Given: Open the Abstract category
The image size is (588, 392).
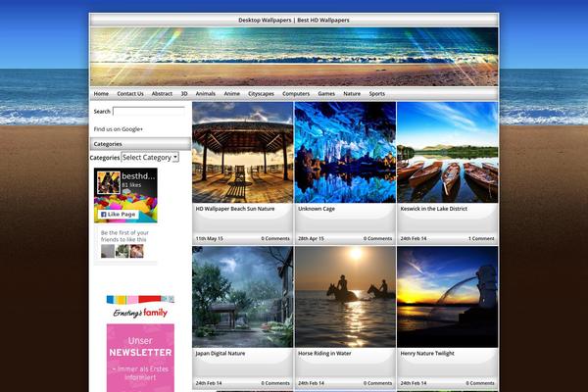Looking at the screenshot, I should point(162,94).
